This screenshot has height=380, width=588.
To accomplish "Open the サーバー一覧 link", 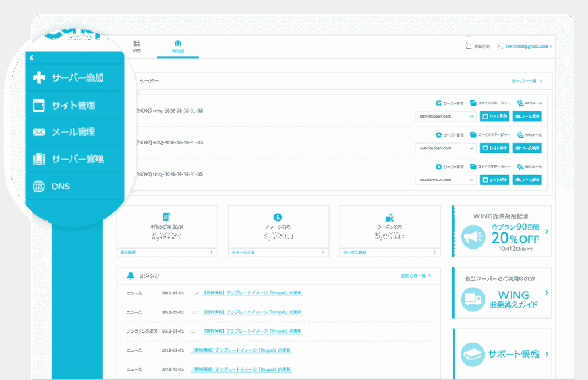I will tap(527, 82).
